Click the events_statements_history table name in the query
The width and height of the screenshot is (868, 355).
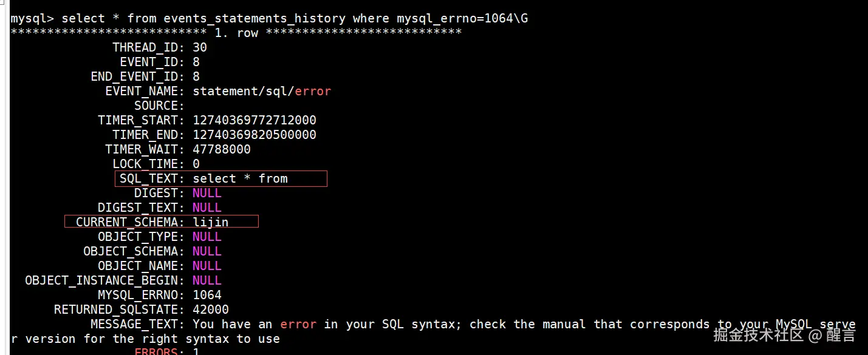tap(255, 18)
